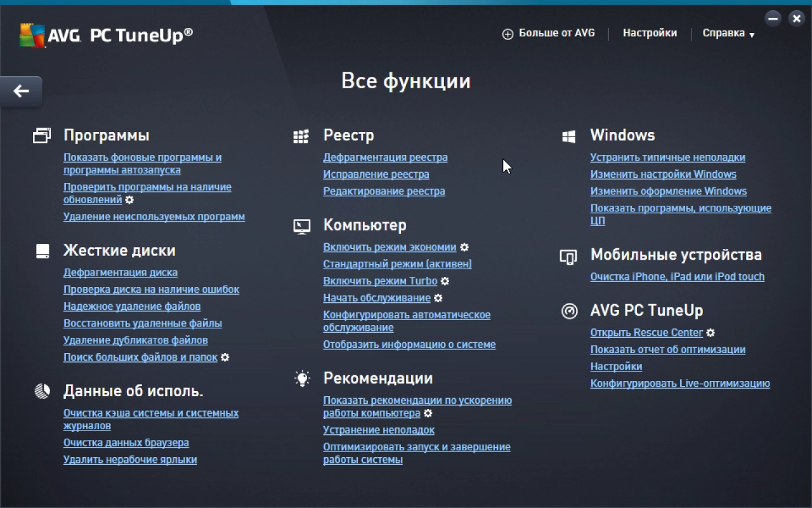Viewport: 812px width, 508px height.
Task: Click the Жесткие диски heading
Action: (119, 251)
